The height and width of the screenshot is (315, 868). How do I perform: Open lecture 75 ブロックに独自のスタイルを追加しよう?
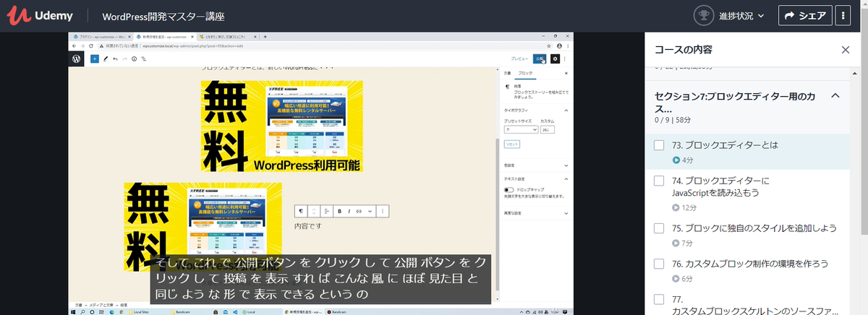[747, 235]
